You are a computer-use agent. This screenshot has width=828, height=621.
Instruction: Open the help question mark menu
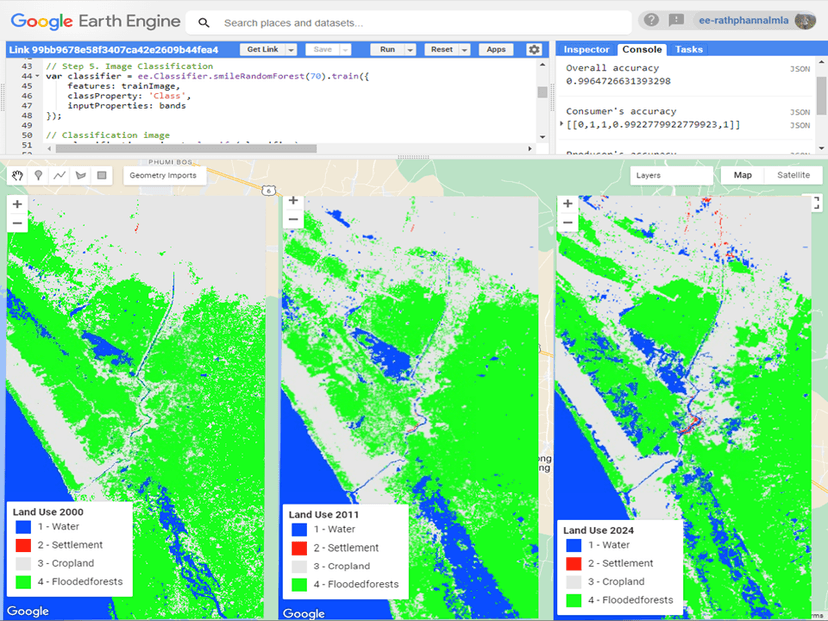[x=652, y=21]
